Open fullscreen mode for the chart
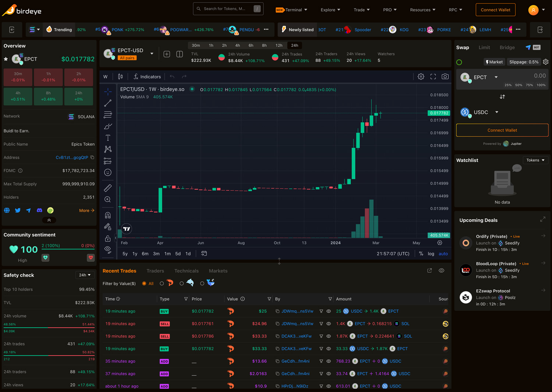The image size is (552, 392). pos(433,77)
